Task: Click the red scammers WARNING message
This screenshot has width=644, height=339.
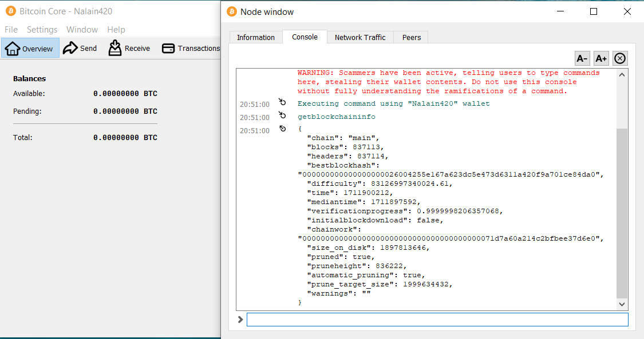Action: click(448, 82)
